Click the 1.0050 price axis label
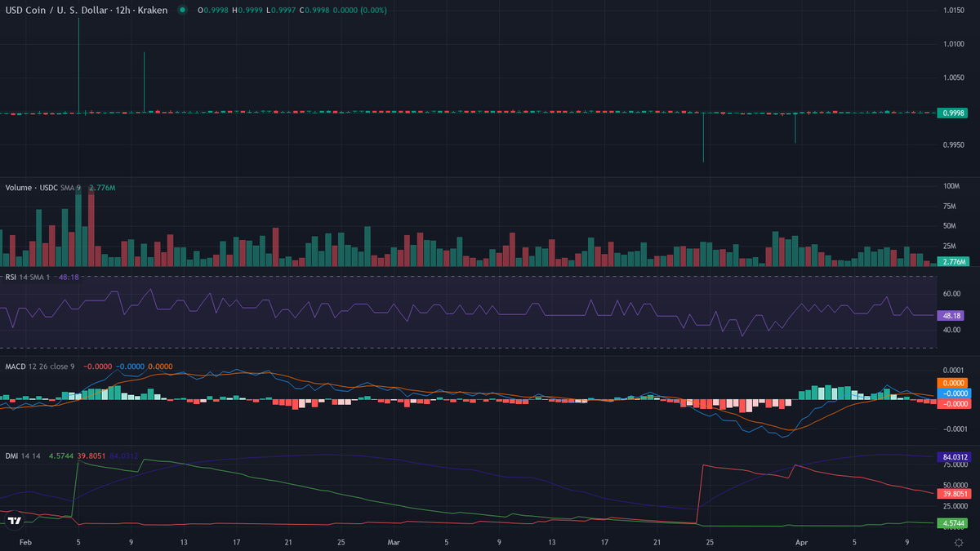Screen dimensions: 980x551 point(953,78)
